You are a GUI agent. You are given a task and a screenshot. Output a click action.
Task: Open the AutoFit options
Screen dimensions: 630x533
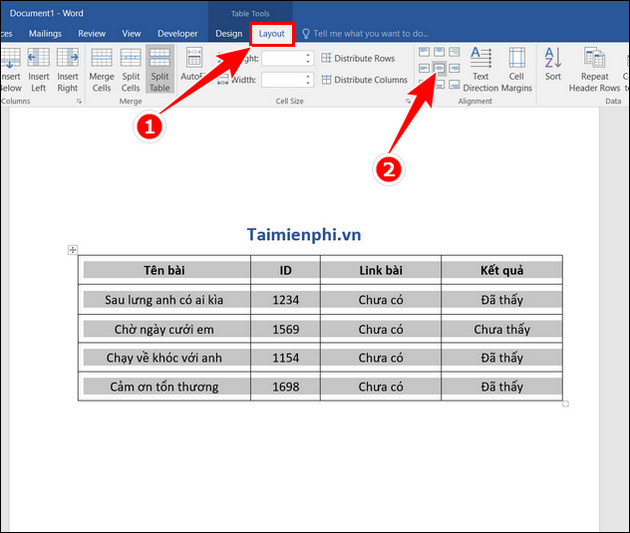pos(193,64)
